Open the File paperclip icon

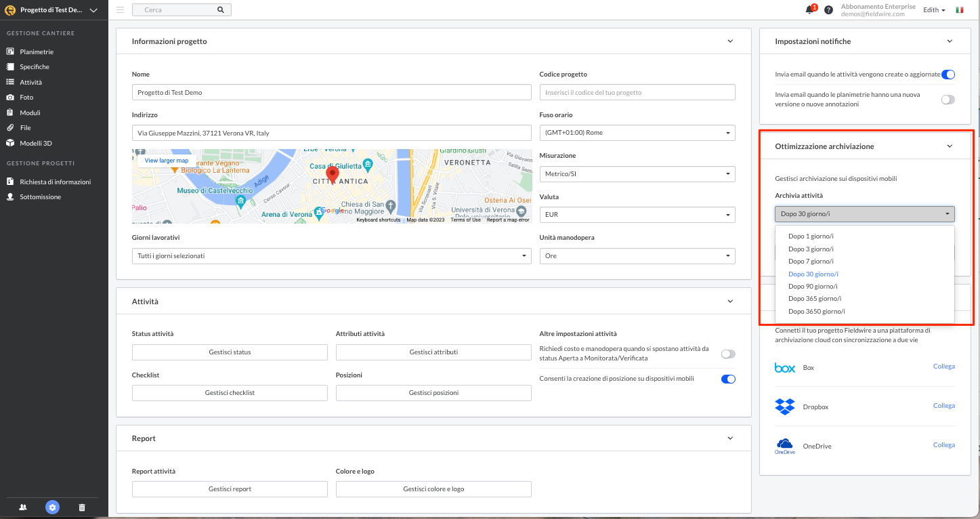pyautogui.click(x=10, y=127)
